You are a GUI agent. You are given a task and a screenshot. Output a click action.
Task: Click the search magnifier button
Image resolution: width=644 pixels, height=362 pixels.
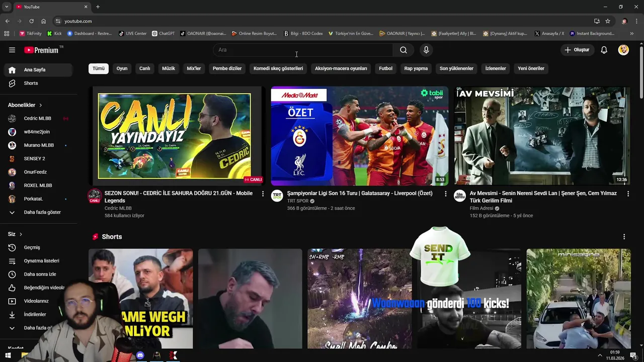404,50
